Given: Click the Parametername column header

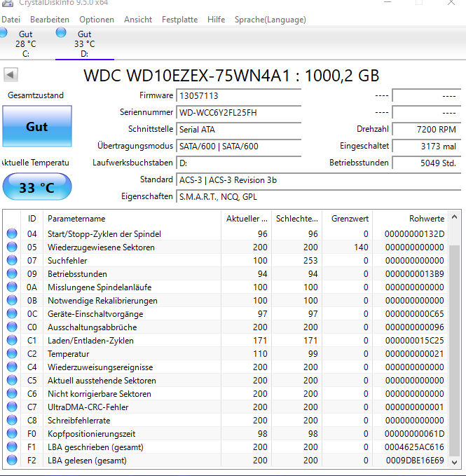Looking at the screenshot, I should pyautogui.click(x=132, y=219).
